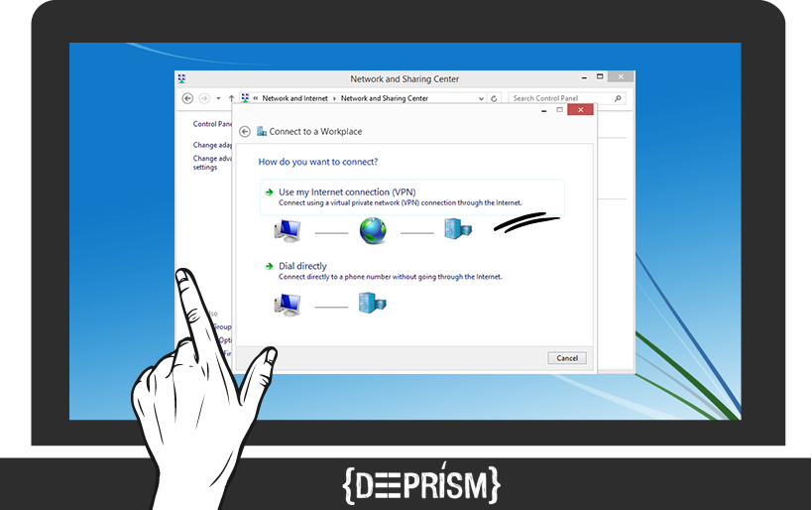Expand the breadcrumb chevron before Network and Internet

click(x=256, y=98)
